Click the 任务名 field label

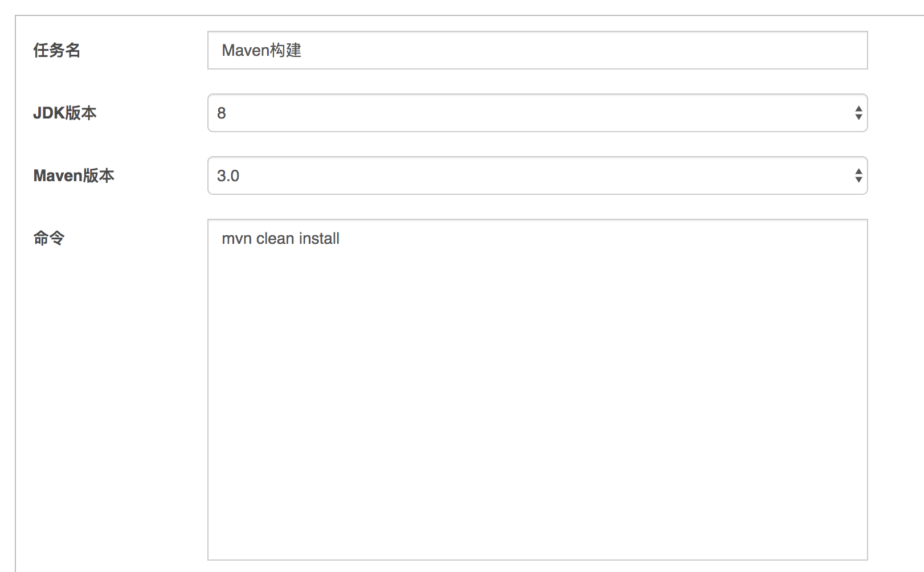point(57,50)
